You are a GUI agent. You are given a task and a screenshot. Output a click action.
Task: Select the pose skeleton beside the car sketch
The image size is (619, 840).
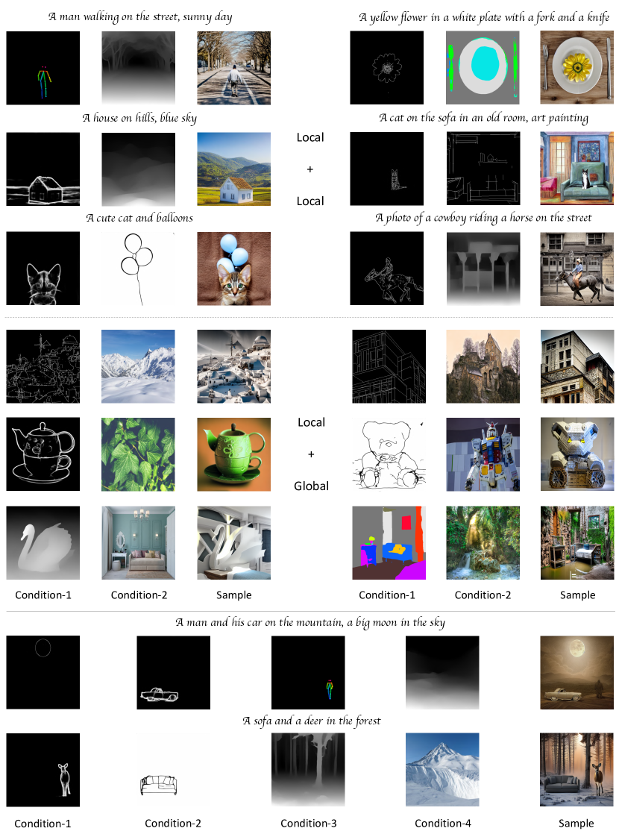308,672
